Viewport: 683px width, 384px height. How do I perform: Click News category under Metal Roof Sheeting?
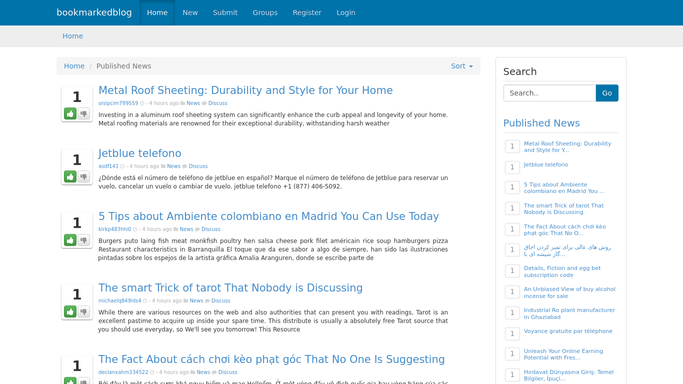193,103
